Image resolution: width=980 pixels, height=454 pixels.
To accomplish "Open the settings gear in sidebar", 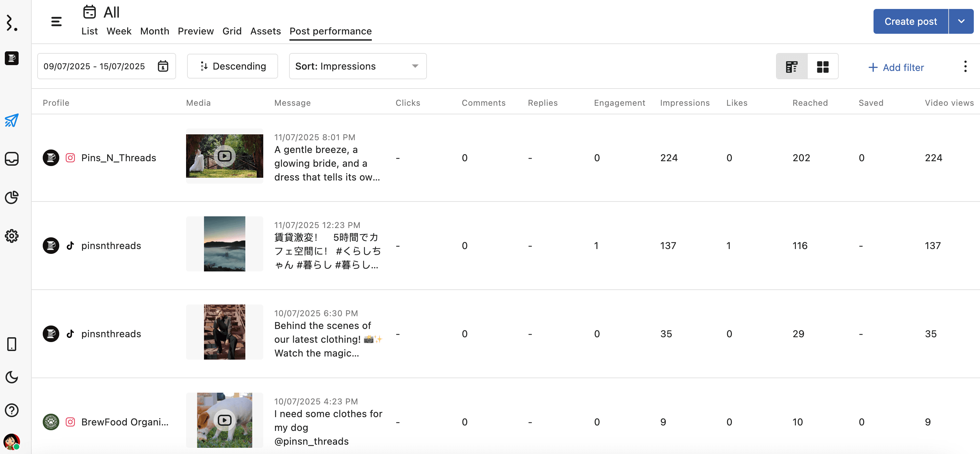I will click(11, 236).
